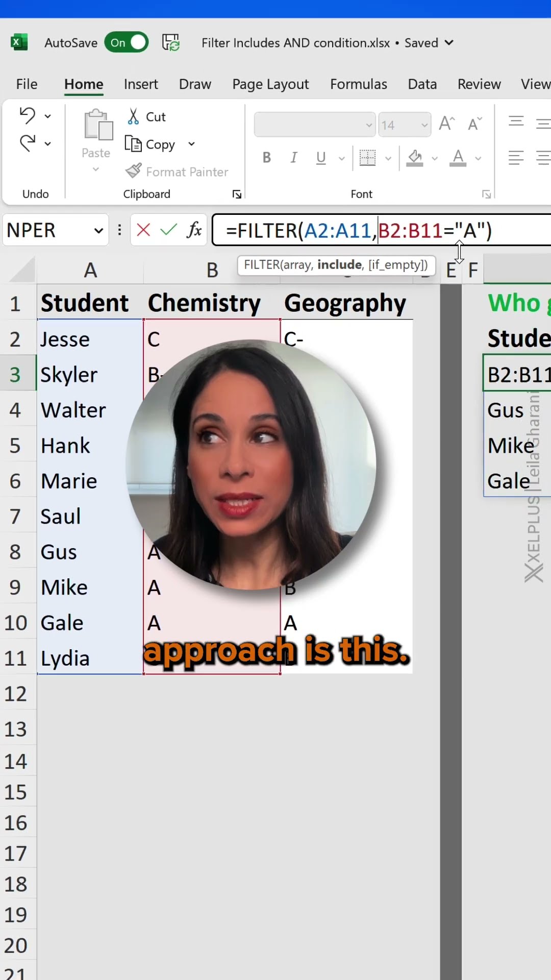Viewport: 551px width, 980px height.
Task: Switch to the Home ribbon tab
Action: (x=84, y=84)
